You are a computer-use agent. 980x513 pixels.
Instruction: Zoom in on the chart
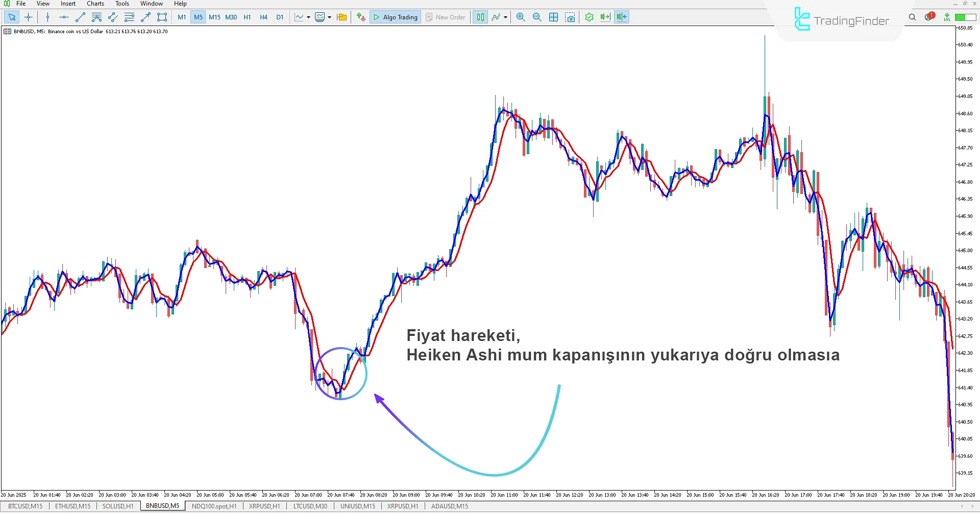(x=520, y=17)
